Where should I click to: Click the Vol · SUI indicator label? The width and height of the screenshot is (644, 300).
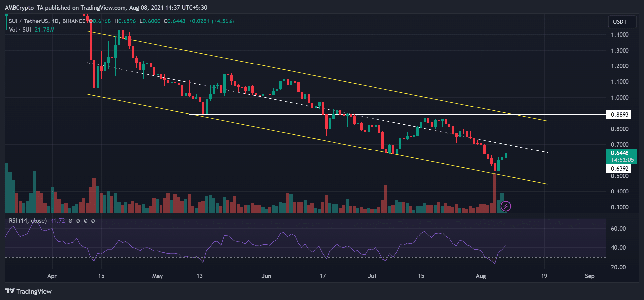[x=20, y=30]
